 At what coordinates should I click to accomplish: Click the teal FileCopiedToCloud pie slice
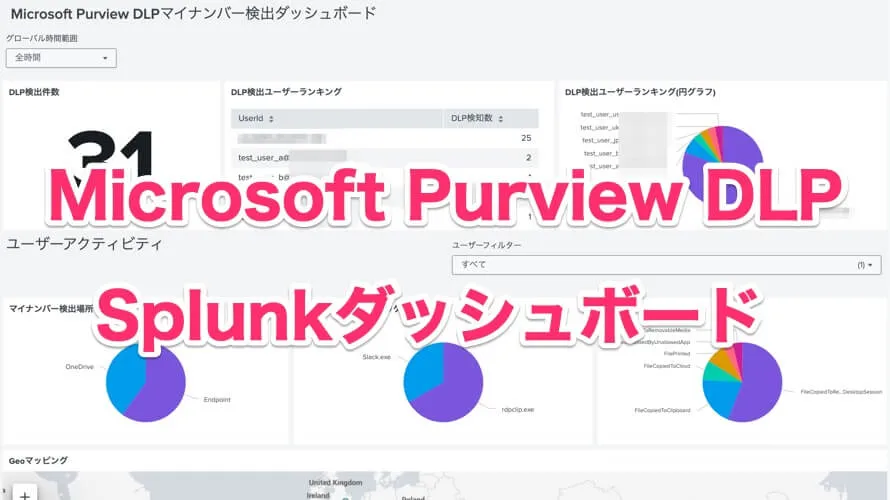tap(713, 372)
